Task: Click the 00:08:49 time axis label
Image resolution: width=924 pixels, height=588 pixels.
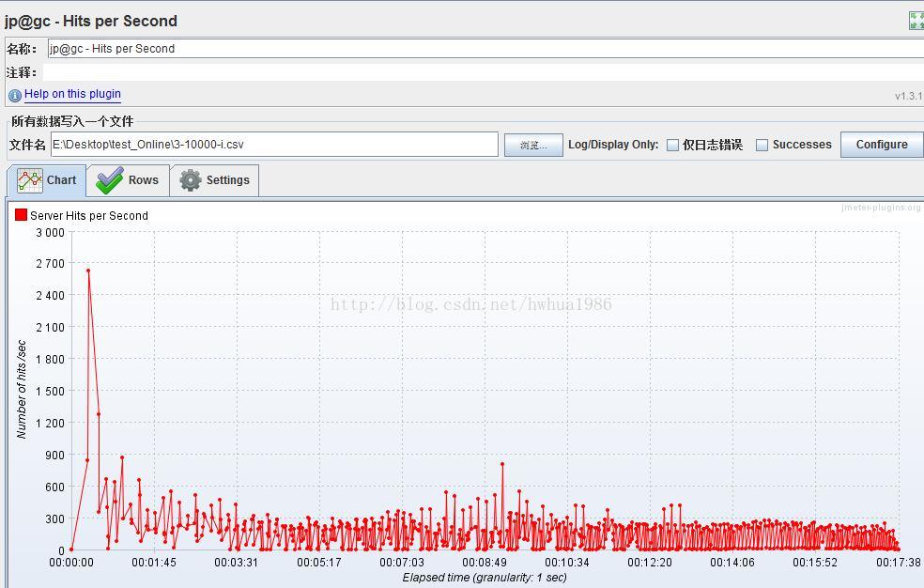Action: pyautogui.click(x=485, y=562)
